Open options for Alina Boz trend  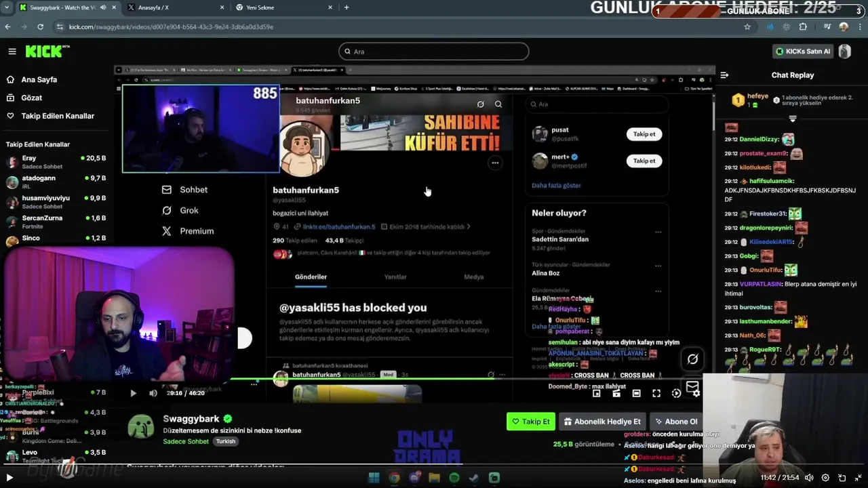pyautogui.click(x=658, y=266)
